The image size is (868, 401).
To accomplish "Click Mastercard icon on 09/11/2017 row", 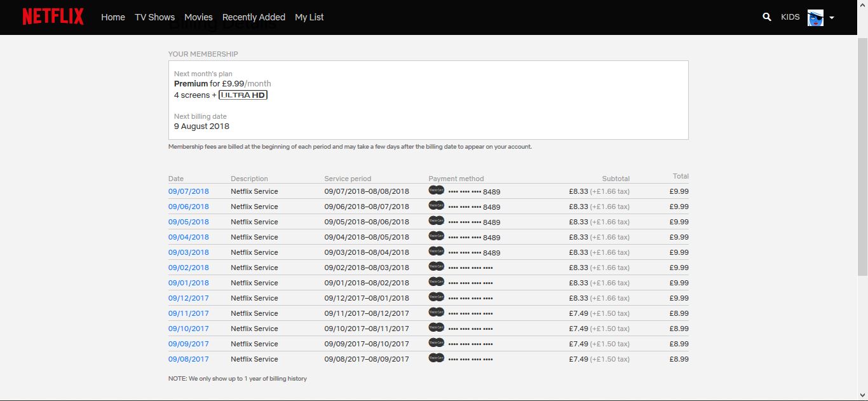I will (436, 312).
